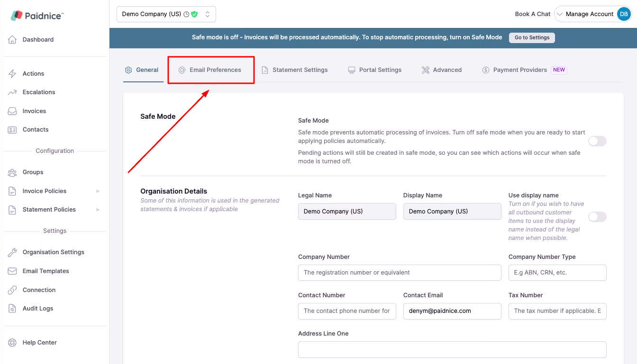Viewport: 637px width, 364px height.
Task: Click the Go to Settings button
Action: (532, 38)
